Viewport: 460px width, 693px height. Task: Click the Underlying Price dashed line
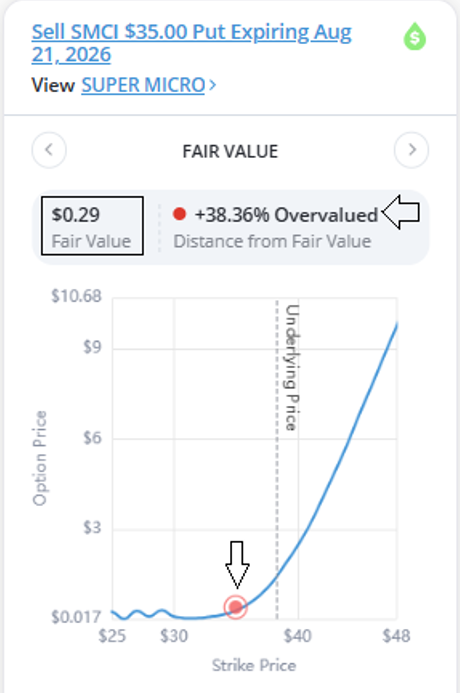point(278,460)
